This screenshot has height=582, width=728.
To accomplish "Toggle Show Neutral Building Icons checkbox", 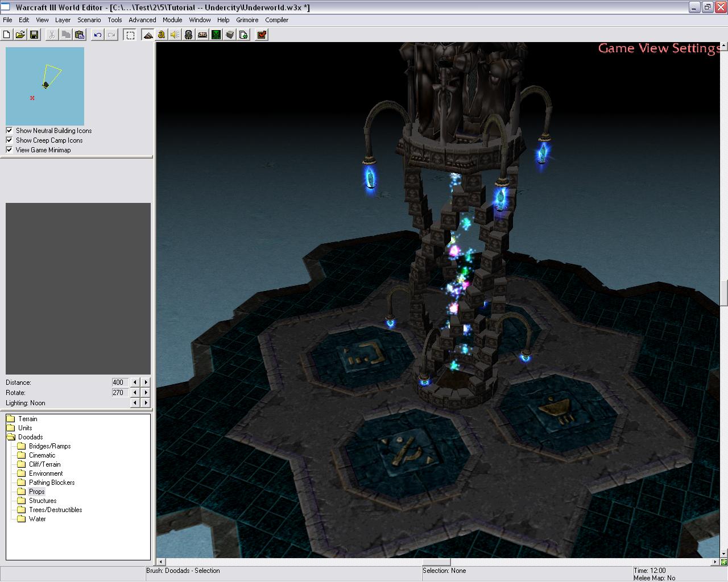I will click(9, 131).
